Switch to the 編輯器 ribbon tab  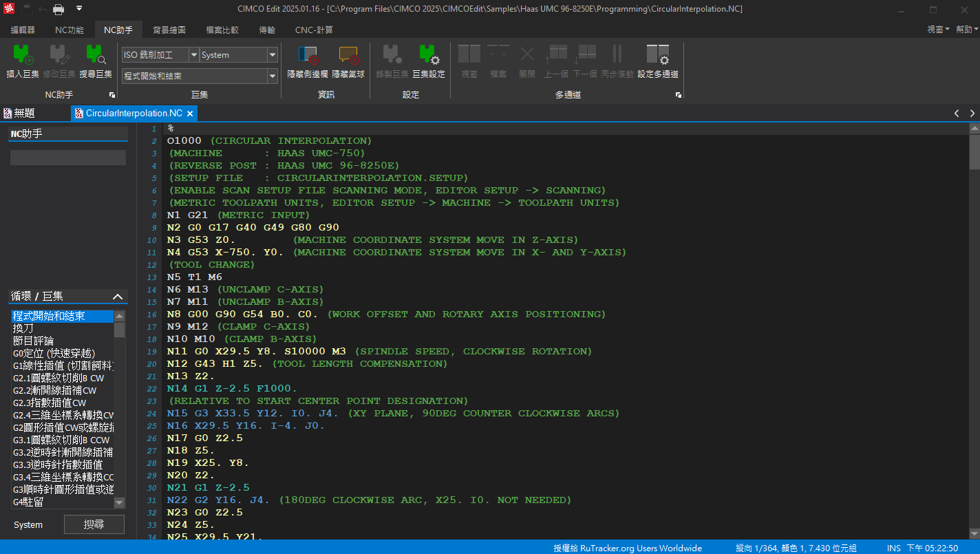23,30
